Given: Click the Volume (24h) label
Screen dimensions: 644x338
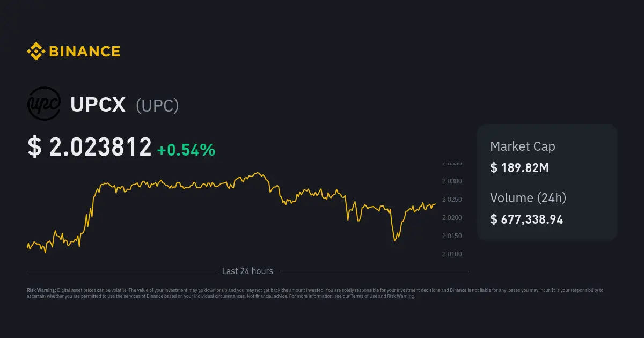Looking at the screenshot, I should [528, 198].
